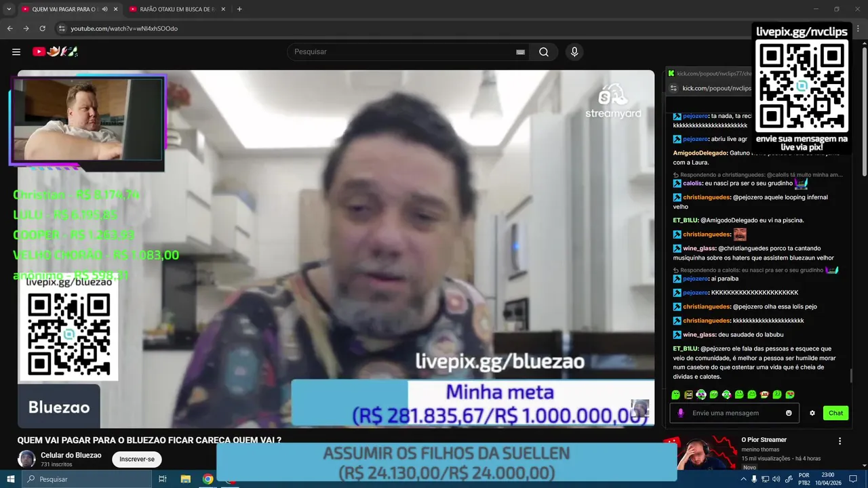Click the reply header Respondendo a christianguedes
This screenshot has height=488, width=868.
757,174
